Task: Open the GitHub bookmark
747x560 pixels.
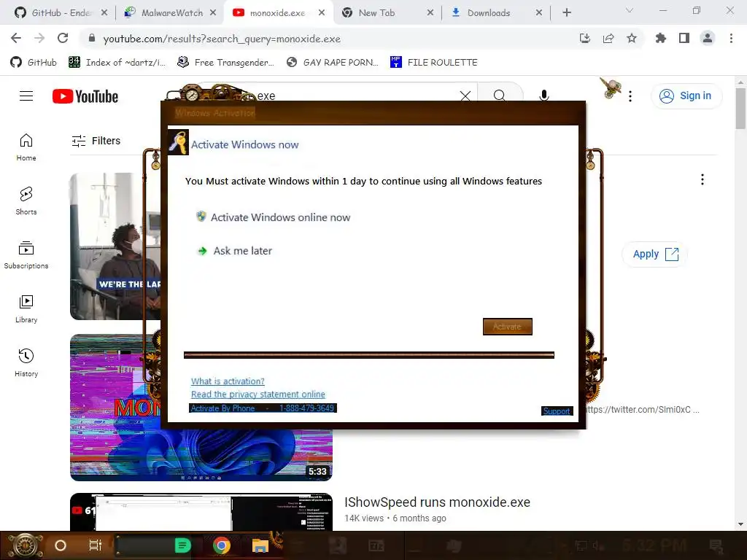Action: tap(34, 63)
